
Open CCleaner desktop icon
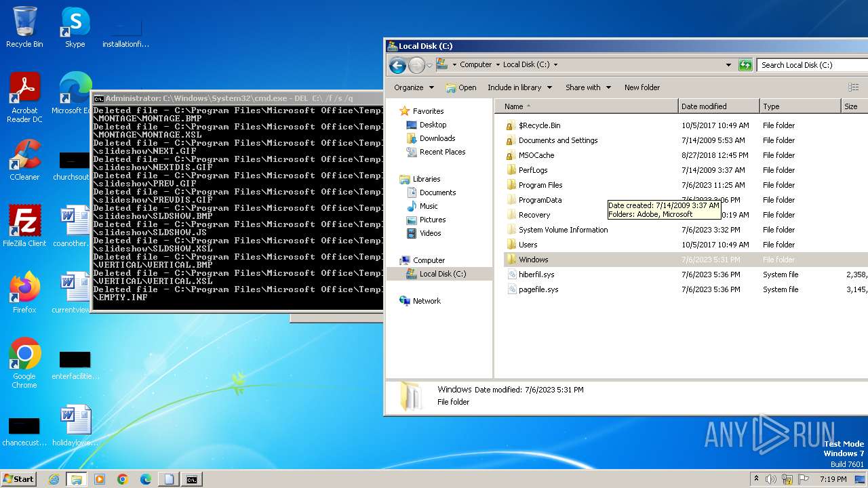(24, 160)
